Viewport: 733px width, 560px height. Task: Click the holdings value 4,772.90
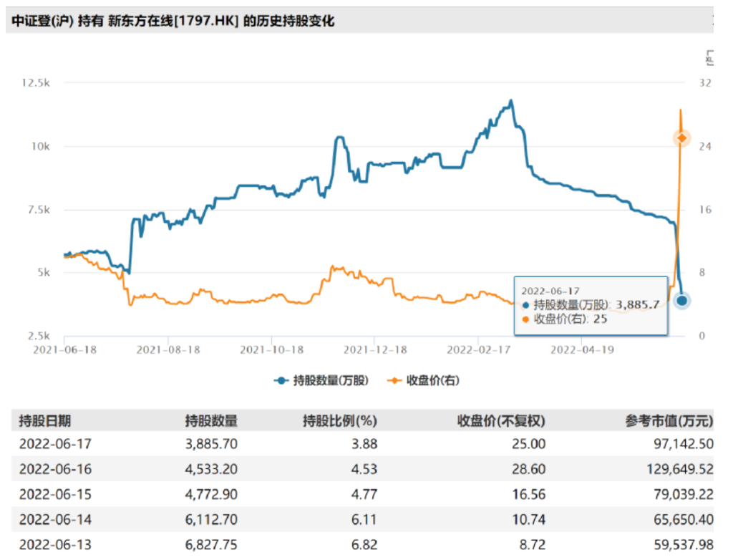tap(211, 494)
